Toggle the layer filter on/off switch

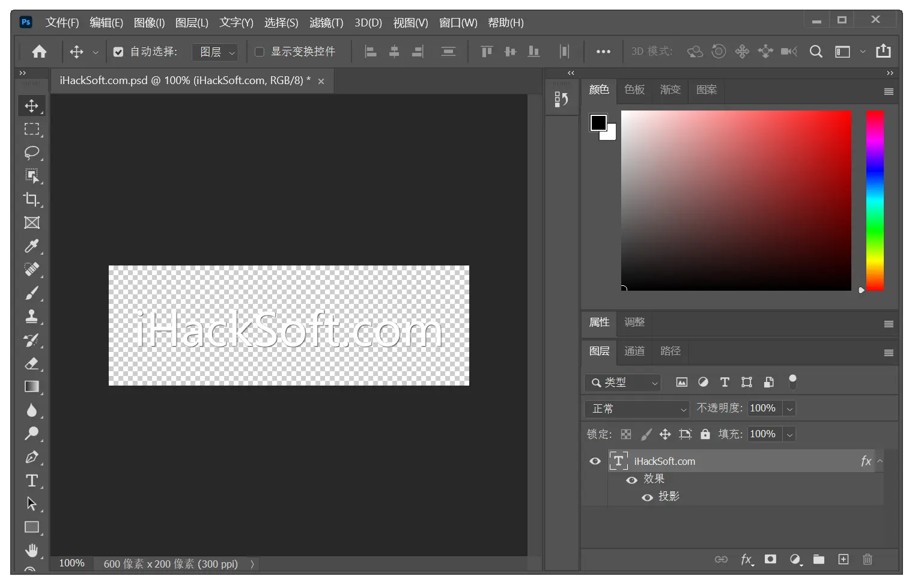(792, 382)
